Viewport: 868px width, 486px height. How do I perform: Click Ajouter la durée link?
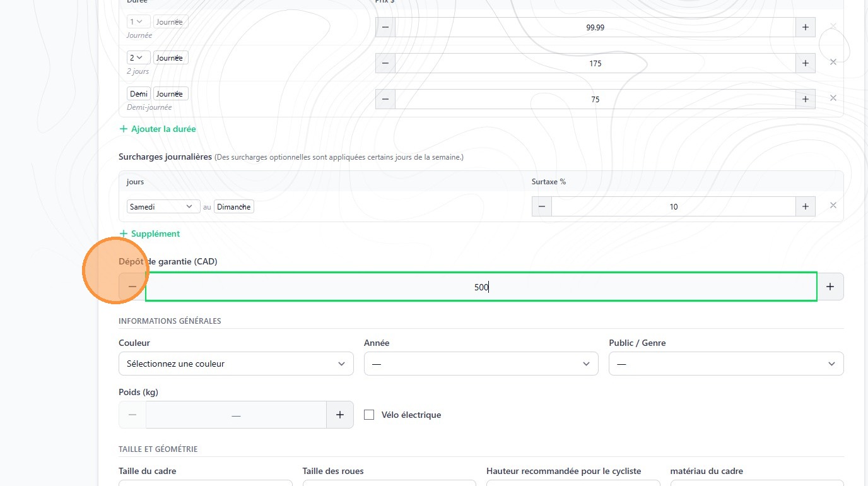158,129
